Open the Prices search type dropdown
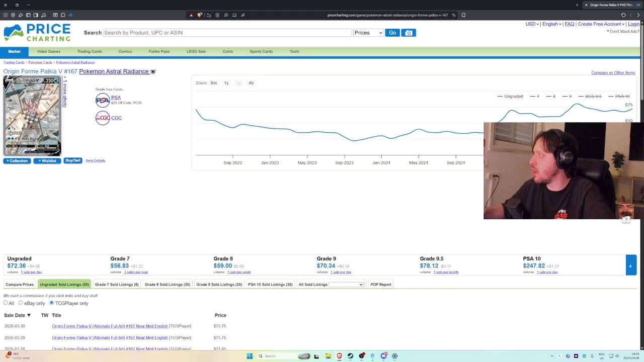Viewport: 644px width, 362px height. (x=368, y=33)
